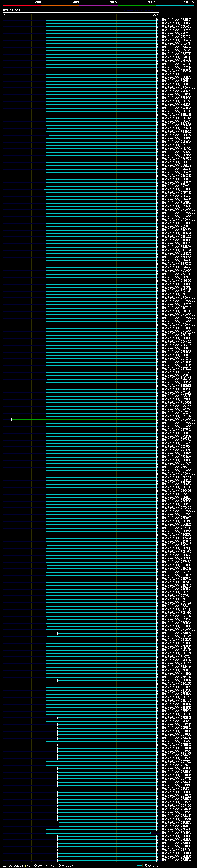Click the orange ~40% identity legend segment
This screenshot has width=197, height=868.
click(60, 6)
